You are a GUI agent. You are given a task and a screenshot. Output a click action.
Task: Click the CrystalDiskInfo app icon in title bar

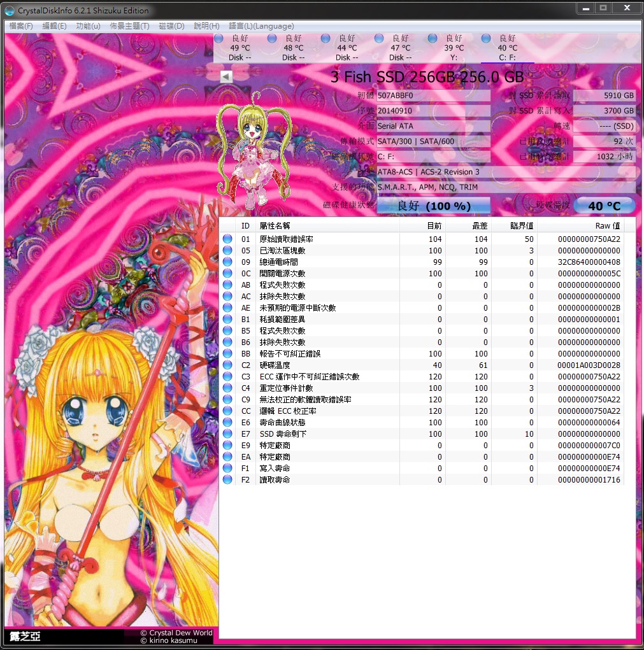pos(9,10)
